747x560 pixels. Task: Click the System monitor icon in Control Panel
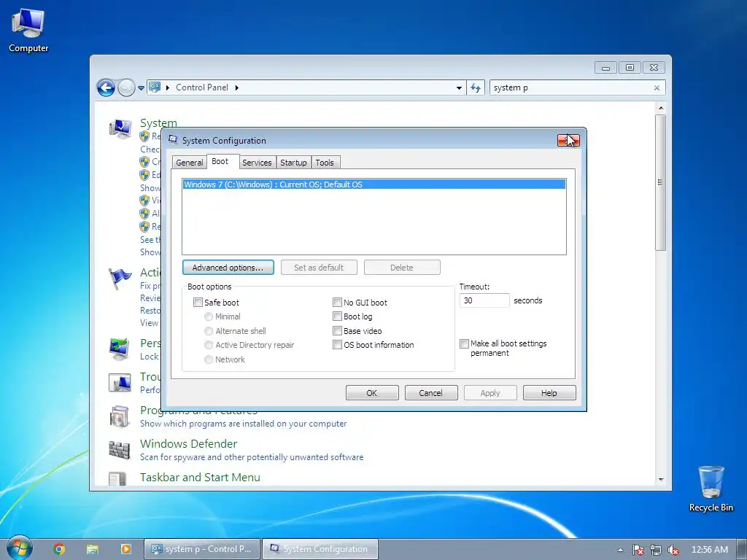(x=120, y=128)
